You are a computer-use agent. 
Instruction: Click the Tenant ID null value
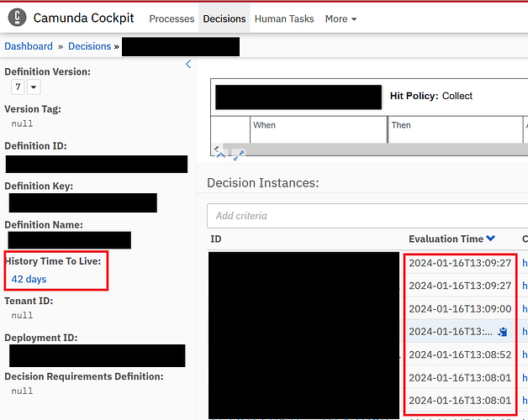(22, 315)
